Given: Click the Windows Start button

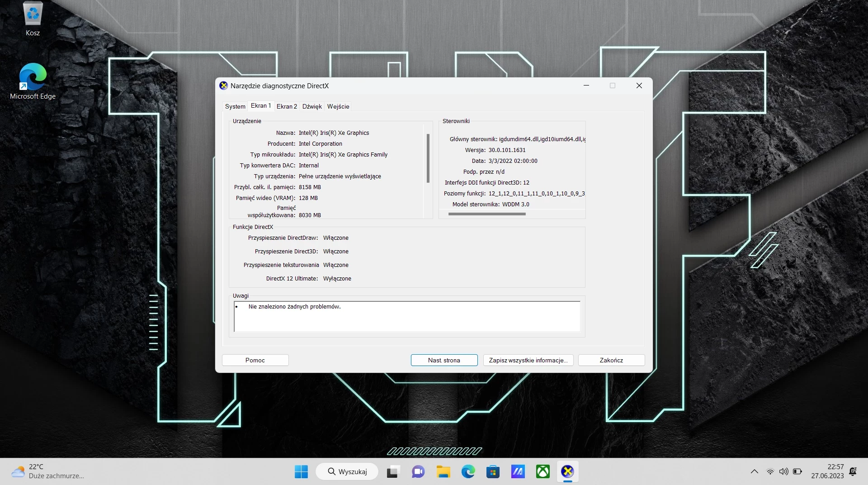Looking at the screenshot, I should point(301,472).
